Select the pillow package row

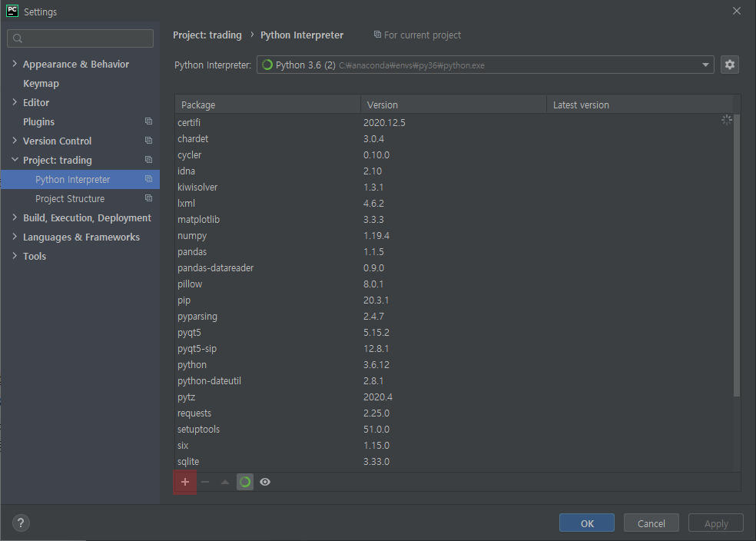(x=454, y=284)
